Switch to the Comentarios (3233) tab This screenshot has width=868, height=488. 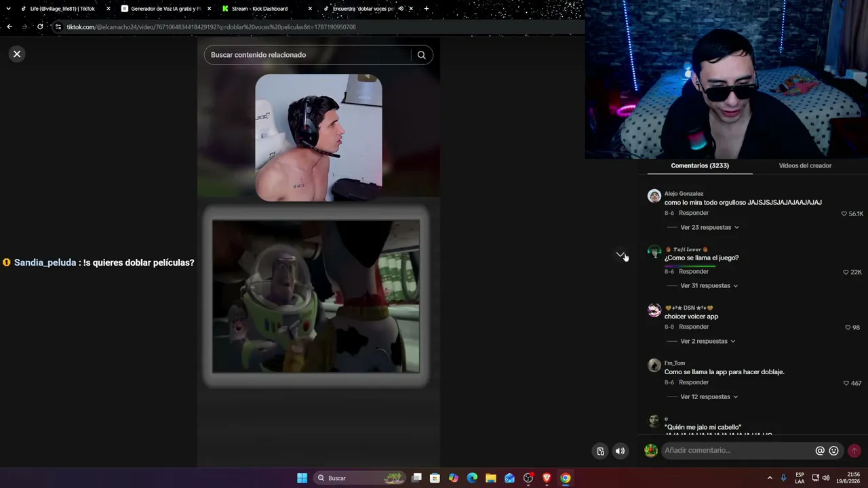tap(700, 166)
